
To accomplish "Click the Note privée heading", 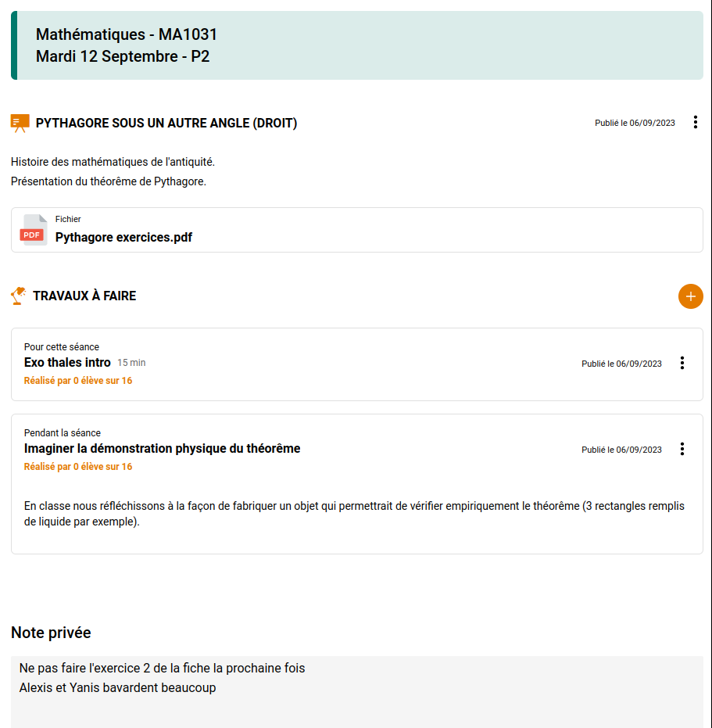I will click(51, 633).
